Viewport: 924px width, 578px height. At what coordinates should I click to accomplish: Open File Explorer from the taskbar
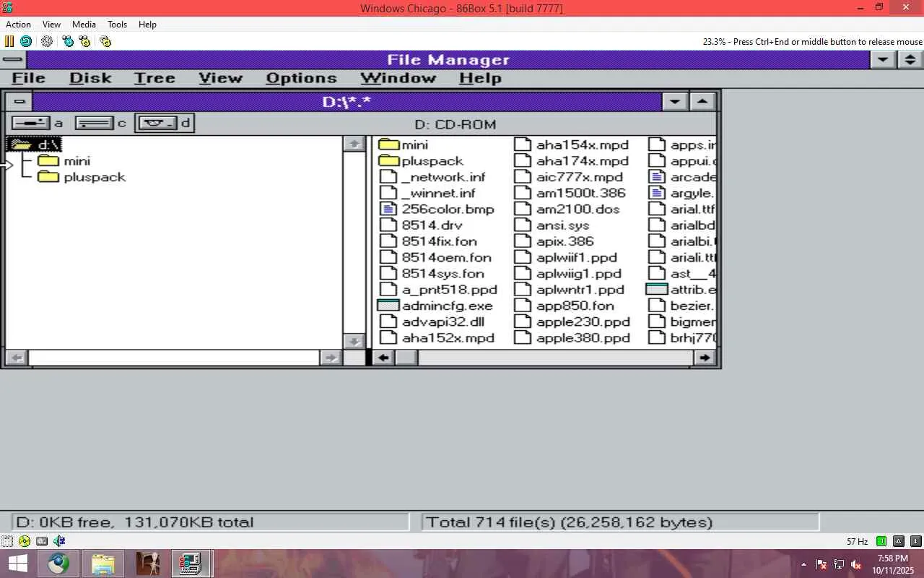point(103,564)
